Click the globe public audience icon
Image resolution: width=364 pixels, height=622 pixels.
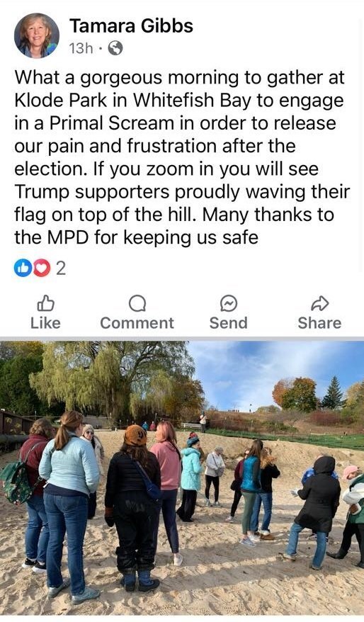(115, 48)
